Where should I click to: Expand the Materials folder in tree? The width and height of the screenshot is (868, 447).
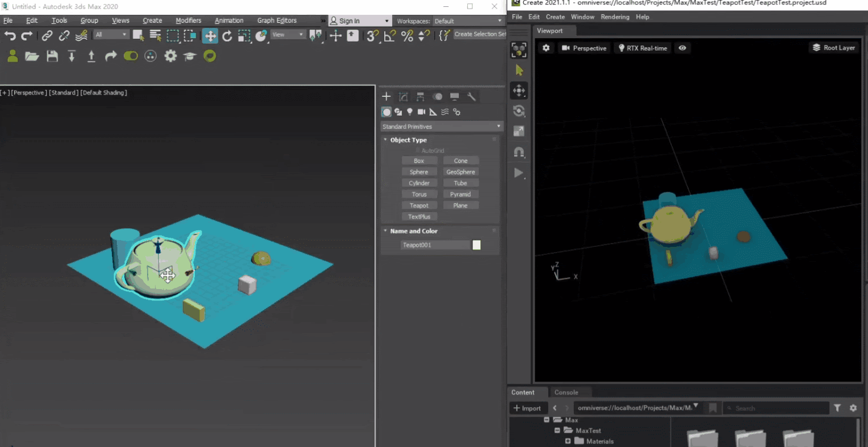568,441
